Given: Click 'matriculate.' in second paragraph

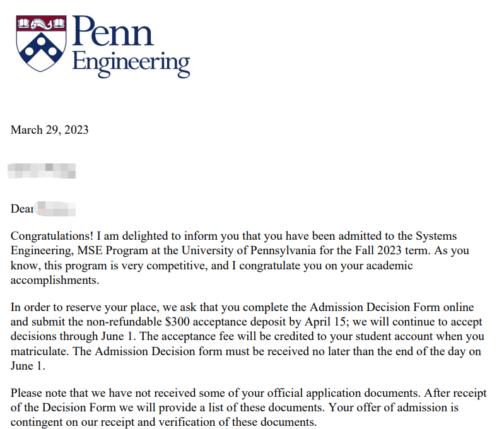Looking at the screenshot, I should (40, 351).
